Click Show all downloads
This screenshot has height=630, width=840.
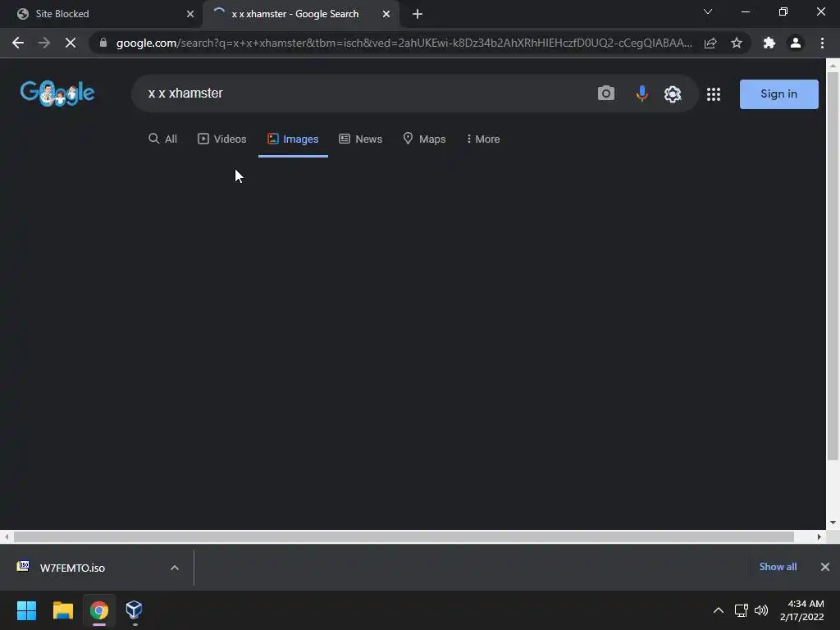[778, 567]
